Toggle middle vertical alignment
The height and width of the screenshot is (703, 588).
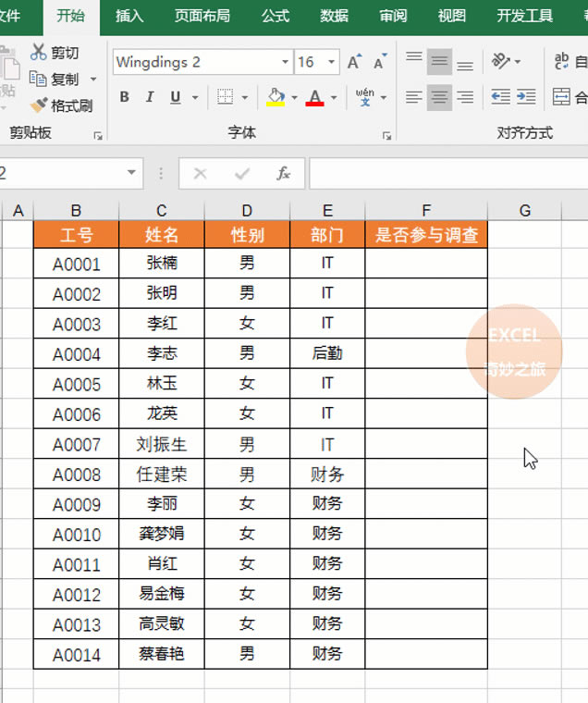(x=439, y=61)
